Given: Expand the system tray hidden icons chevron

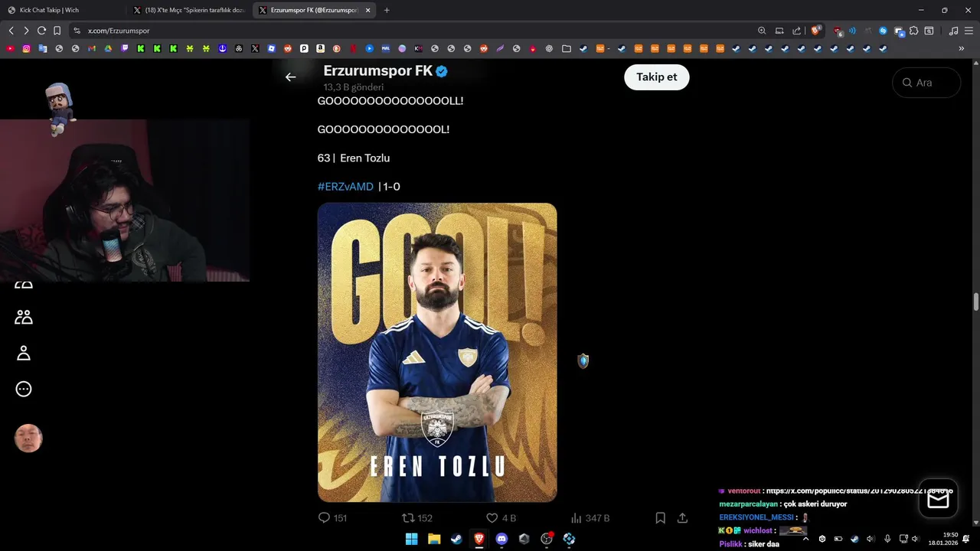Looking at the screenshot, I should point(805,539).
